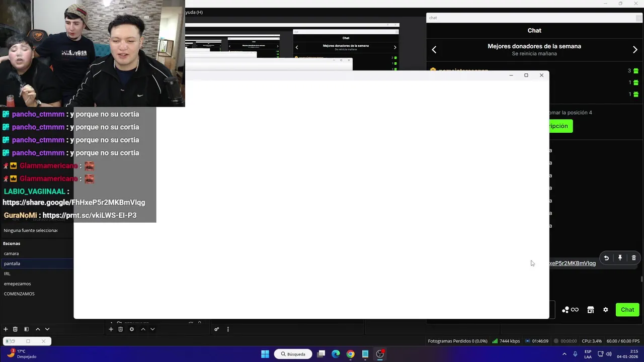Open source properties gear icon
The image size is (644, 362).
[132, 329]
